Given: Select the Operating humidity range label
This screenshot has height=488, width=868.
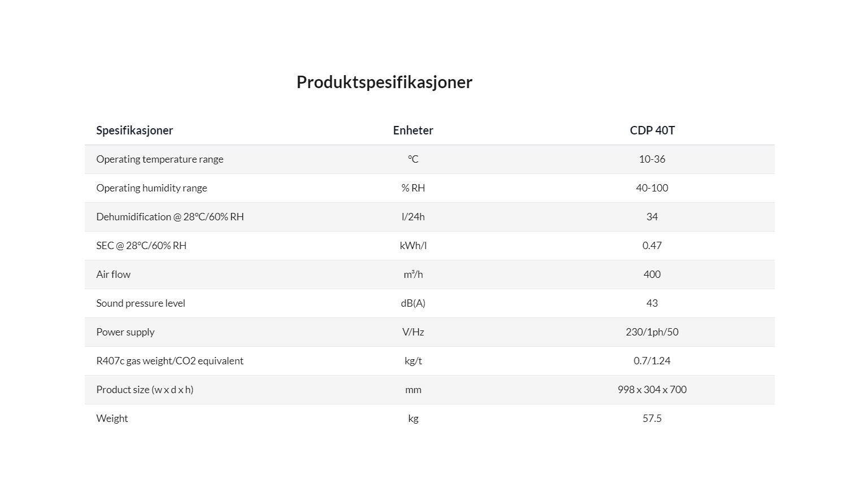Looking at the screenshot, I should (151, 188).
